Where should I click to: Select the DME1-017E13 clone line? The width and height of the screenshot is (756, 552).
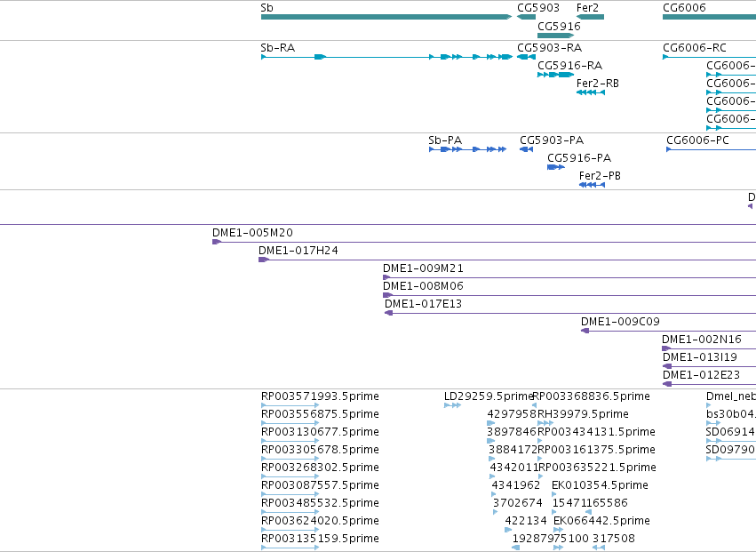coord(570,313)
